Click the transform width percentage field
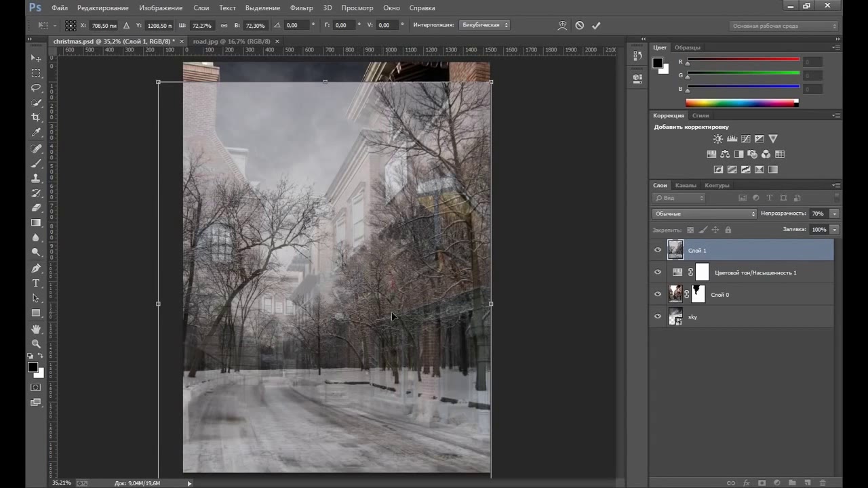 (x=201, y=25)
